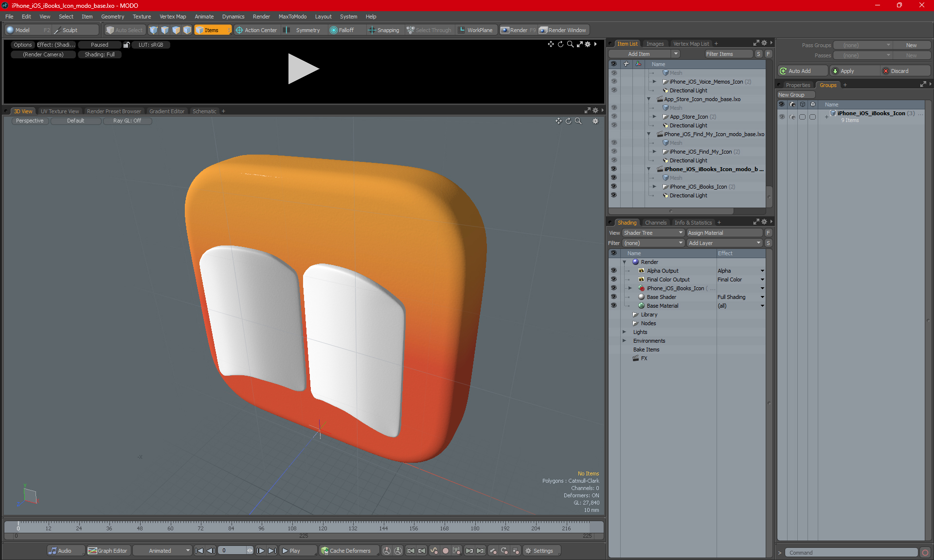
Task: Toggle the Symmetry tool
Action: [x=303, y=30]
